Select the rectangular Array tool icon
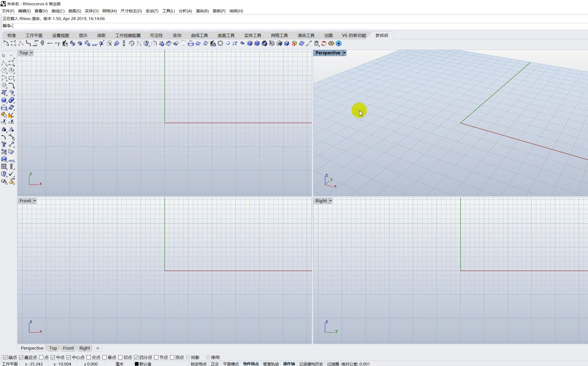Viewport: 588px width, 366px height. [4, 166]
